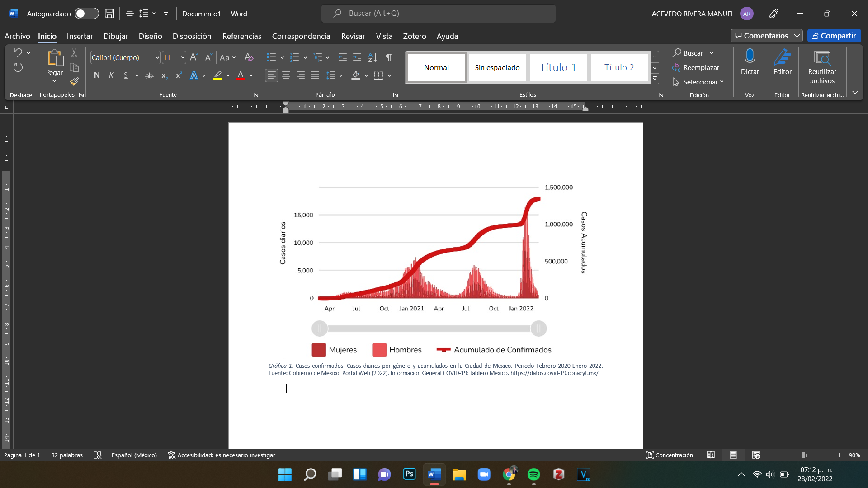
Task: Switch to Read Mode view icon
Action: (x=711, y=455)
